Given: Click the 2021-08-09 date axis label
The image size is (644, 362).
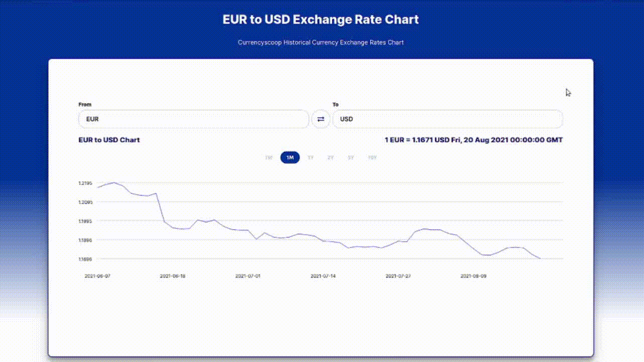Looking at the screenshot, I should click(x=473, y=276).
